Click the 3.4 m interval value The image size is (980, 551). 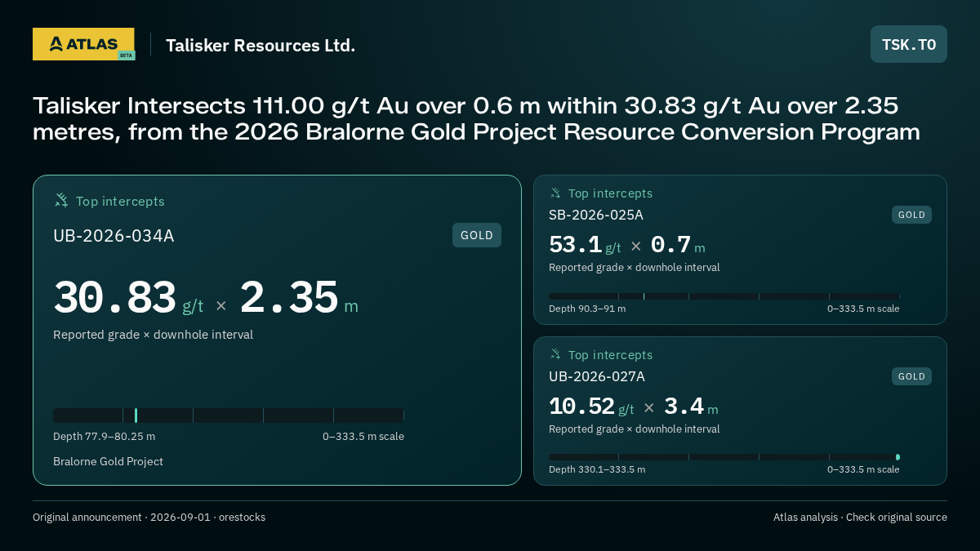[691, 407]
